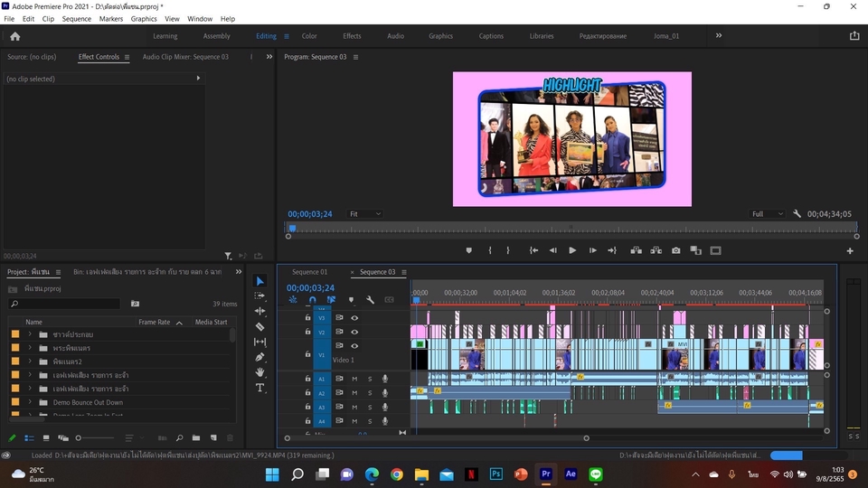Click Home icon in workspace bar

coord(15,36)
